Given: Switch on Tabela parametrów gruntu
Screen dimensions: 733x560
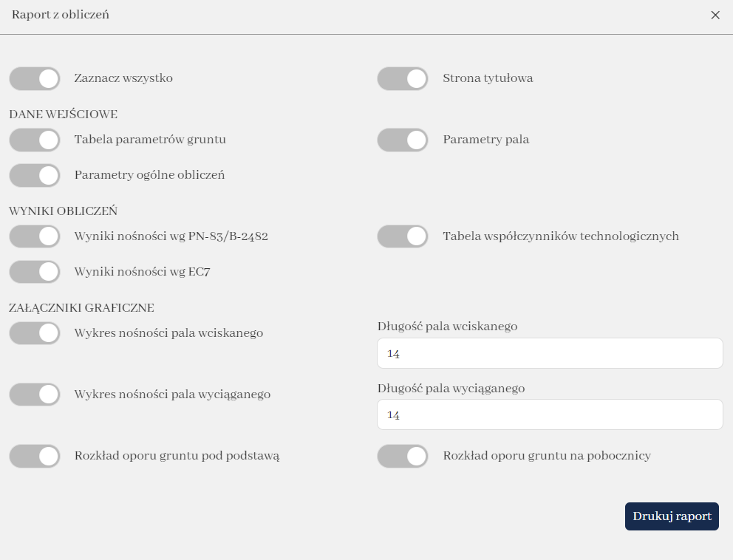Looking at the screenshot, I should (35, 140).
